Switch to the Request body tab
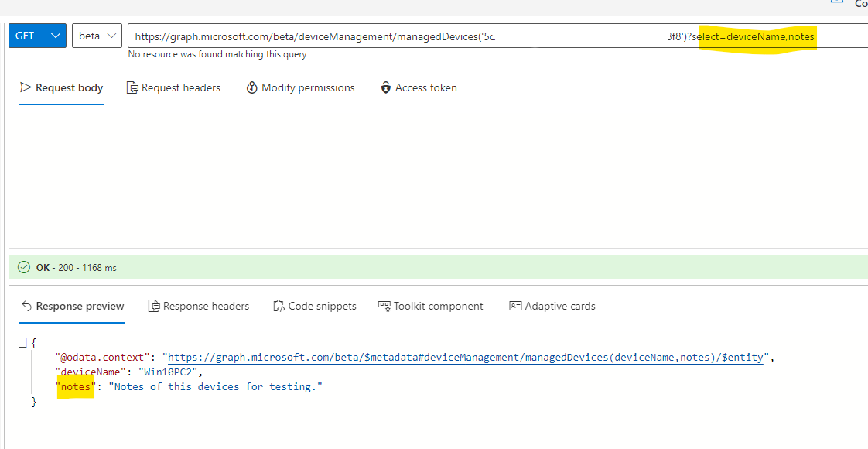The height and width of the screenshot is (449, 868). tap(61, 87)
